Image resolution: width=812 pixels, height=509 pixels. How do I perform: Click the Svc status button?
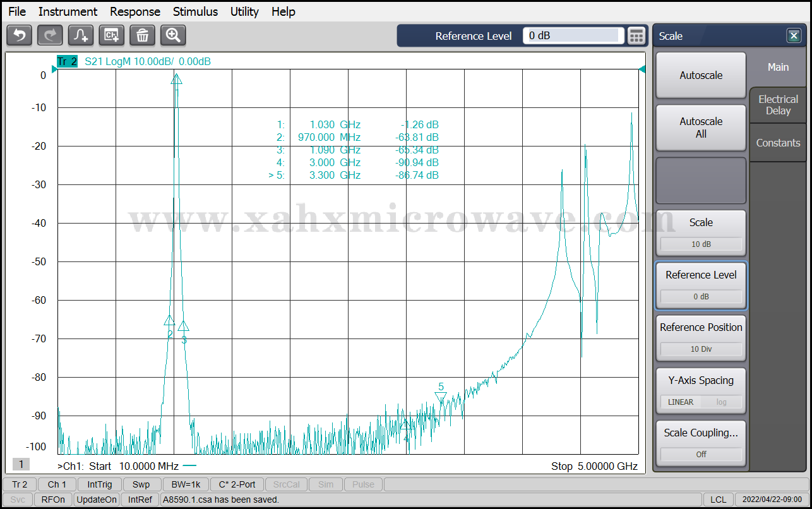18,500
